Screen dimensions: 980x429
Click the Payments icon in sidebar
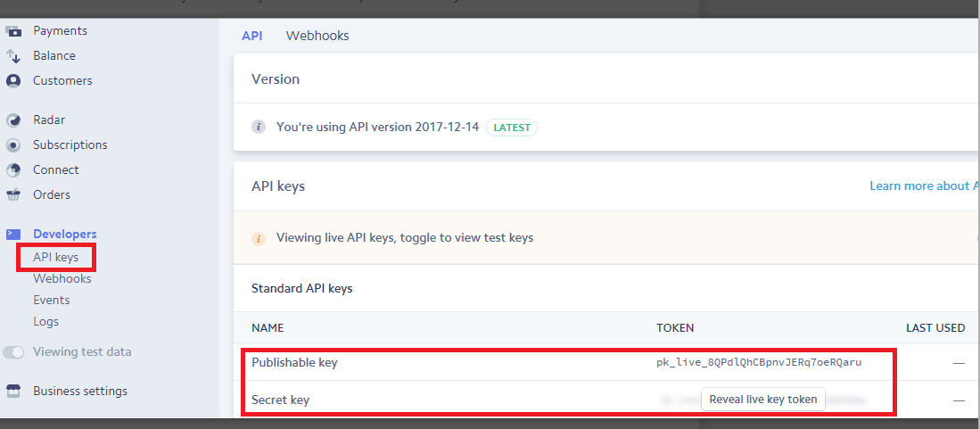(13, 30)
